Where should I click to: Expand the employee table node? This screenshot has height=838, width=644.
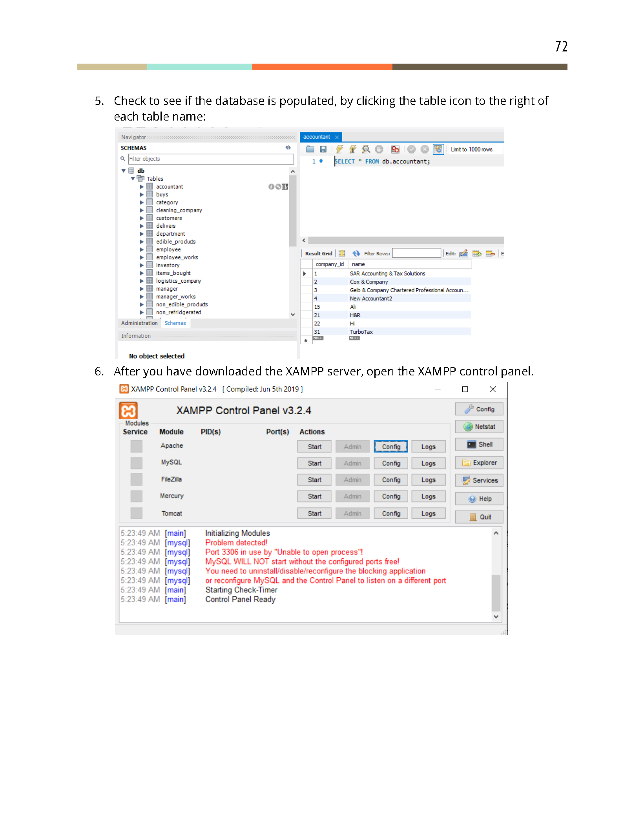[x=142, y=249]
